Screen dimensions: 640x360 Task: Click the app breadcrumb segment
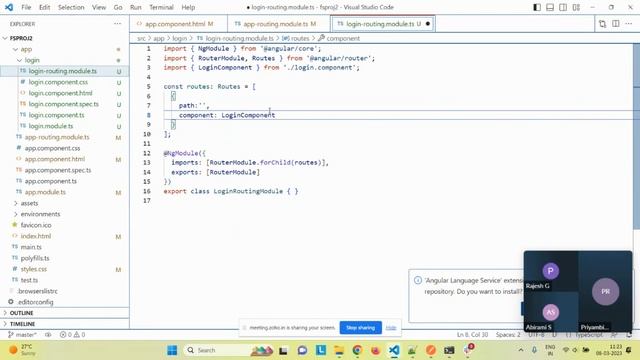pyautogui.click(x=159, y=38)
